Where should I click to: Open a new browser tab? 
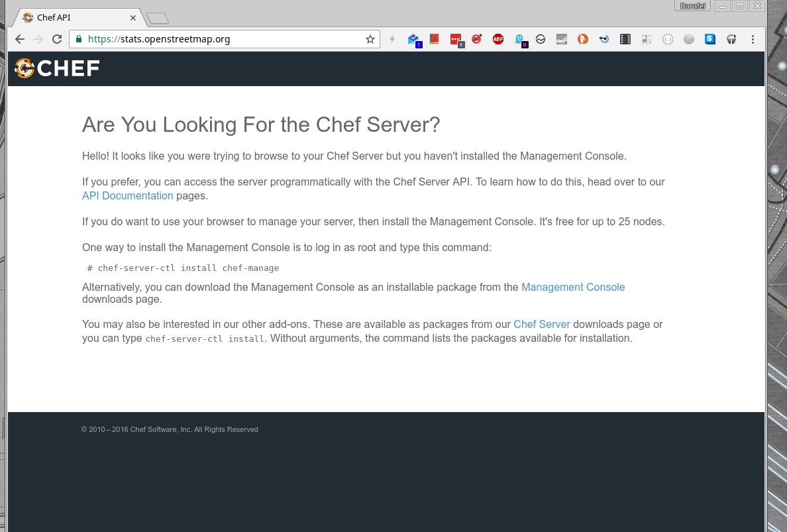point(158,19)
